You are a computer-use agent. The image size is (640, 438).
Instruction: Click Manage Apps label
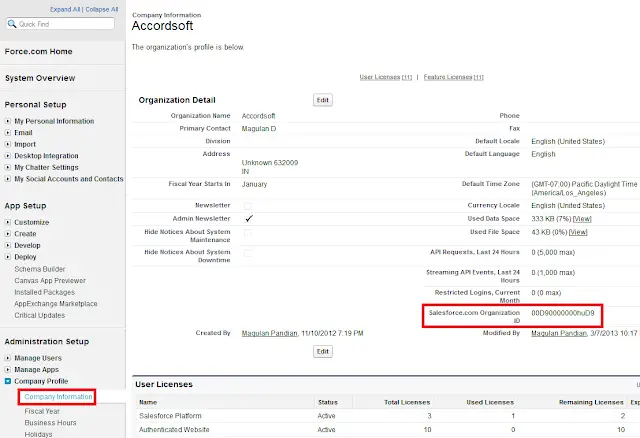coord(36,369)
